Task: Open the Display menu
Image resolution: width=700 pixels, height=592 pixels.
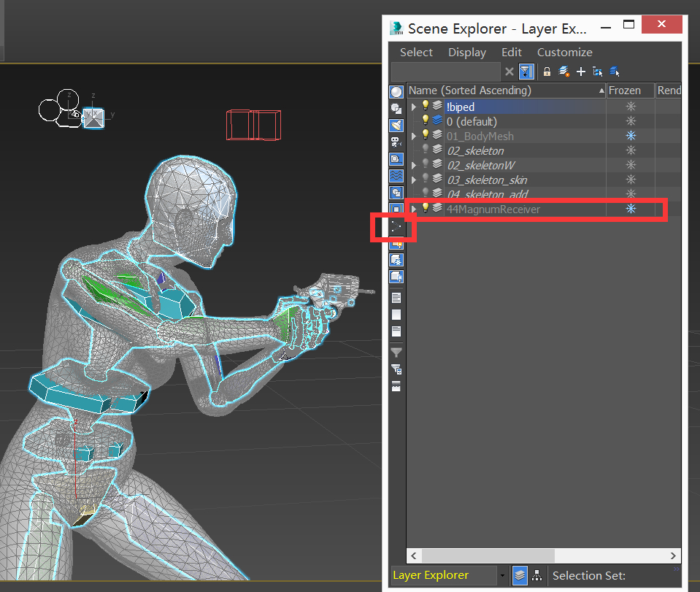Action: tap(467, 53)
